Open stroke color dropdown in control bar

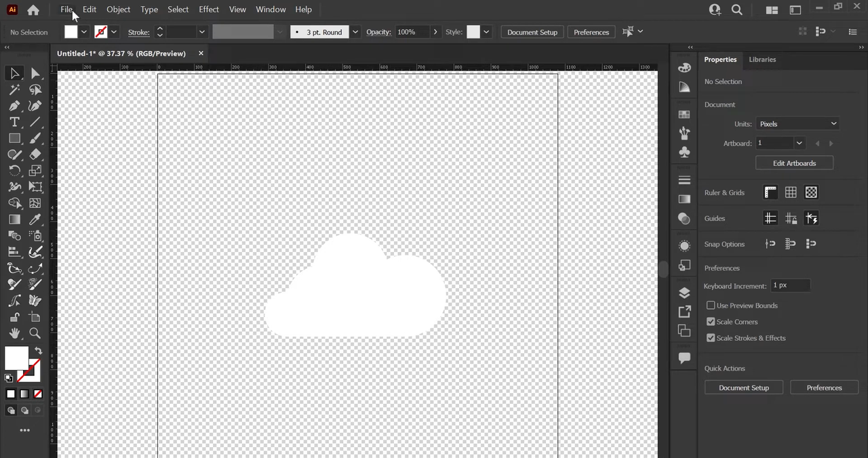(x=113, y=32)
